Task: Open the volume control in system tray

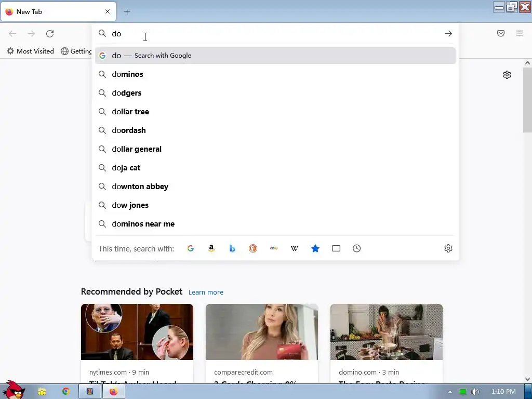Action: pos(475,392)
